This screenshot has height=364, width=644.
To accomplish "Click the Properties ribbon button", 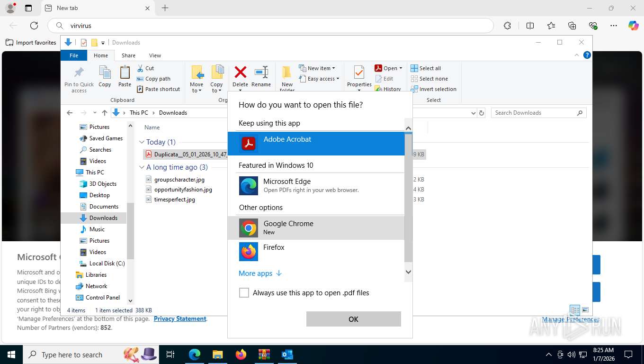I will point(359,77).
